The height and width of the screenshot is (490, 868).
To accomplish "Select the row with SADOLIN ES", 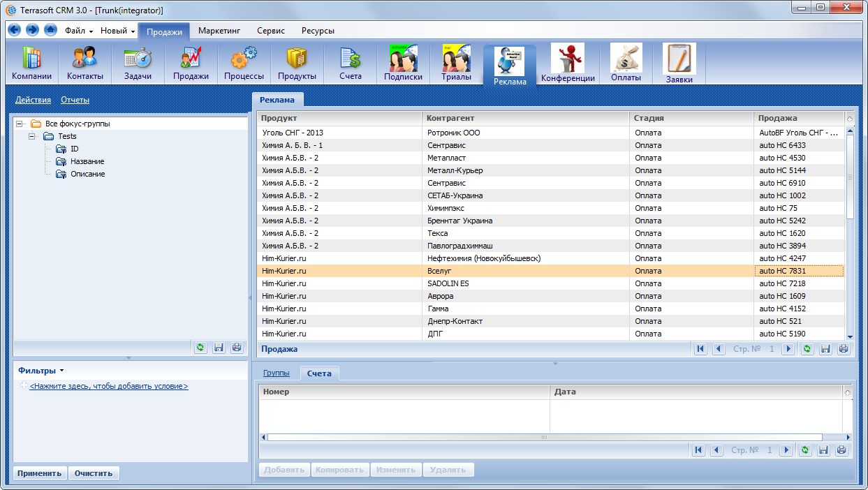I will (x=551, y=283).
